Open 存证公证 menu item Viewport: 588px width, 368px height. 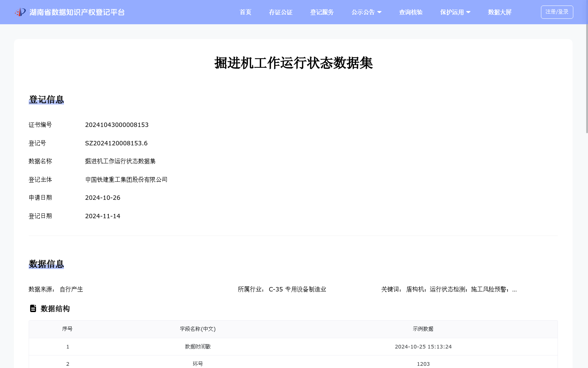coord(281,12)
